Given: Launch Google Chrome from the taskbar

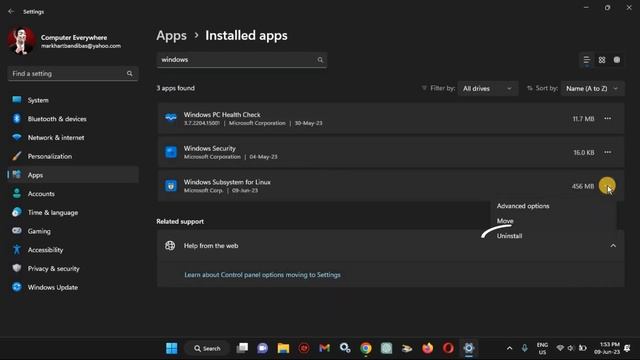Looking at the screenshot, I should [x=366, y=348].
